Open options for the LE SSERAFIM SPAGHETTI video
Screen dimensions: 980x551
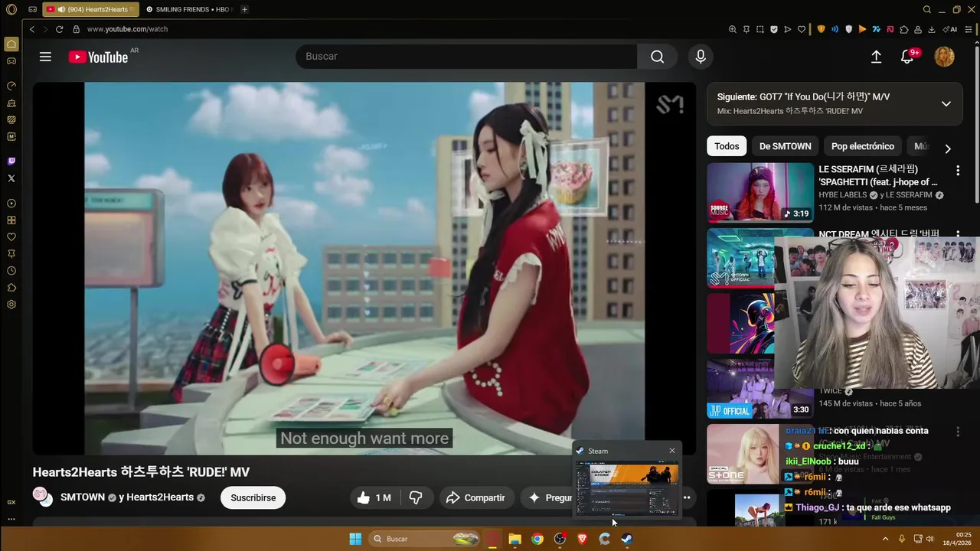(x=957, y=171)
